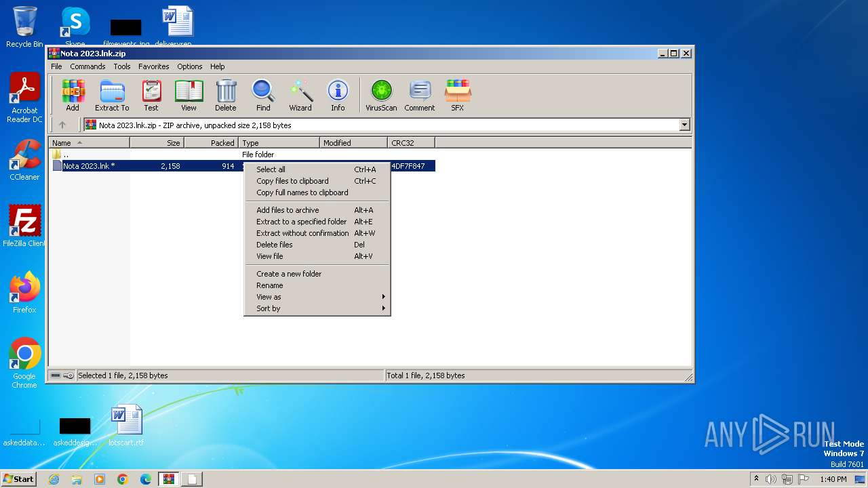The height and width of the screenshot is (488, 868).
Task: Run VirusScan on the archive
Action: 381,95
